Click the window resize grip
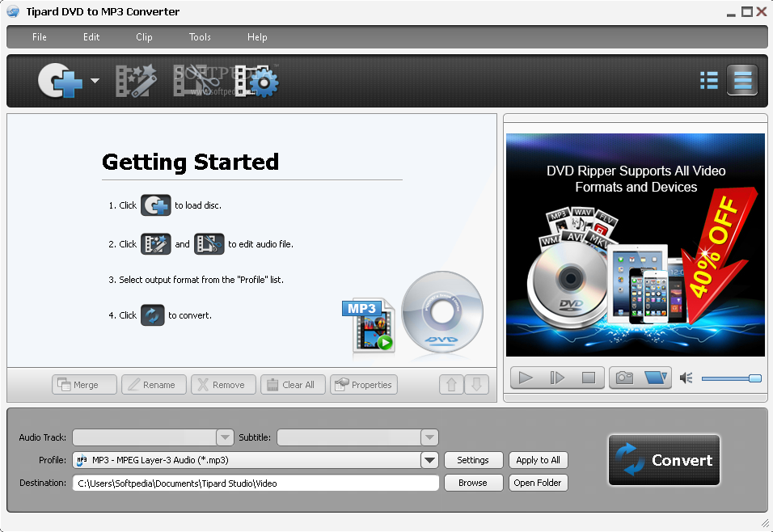 click(x=765, y=522)
